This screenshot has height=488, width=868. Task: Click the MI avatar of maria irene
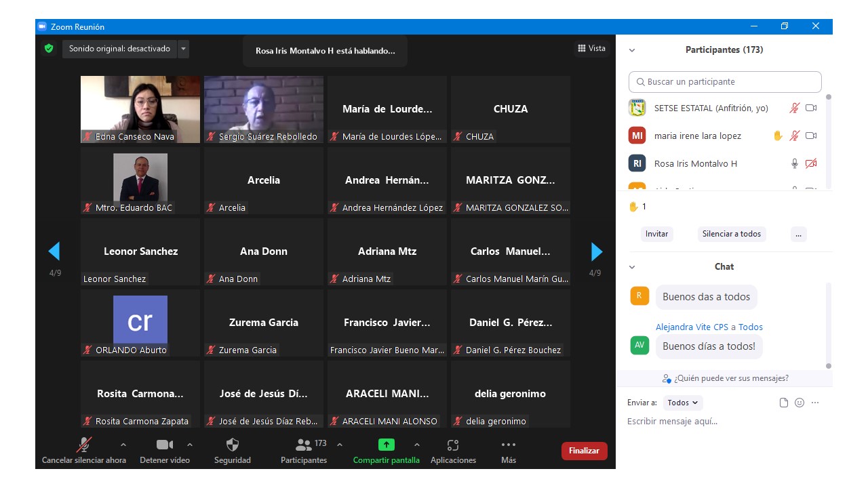click(x=637, y=136)
